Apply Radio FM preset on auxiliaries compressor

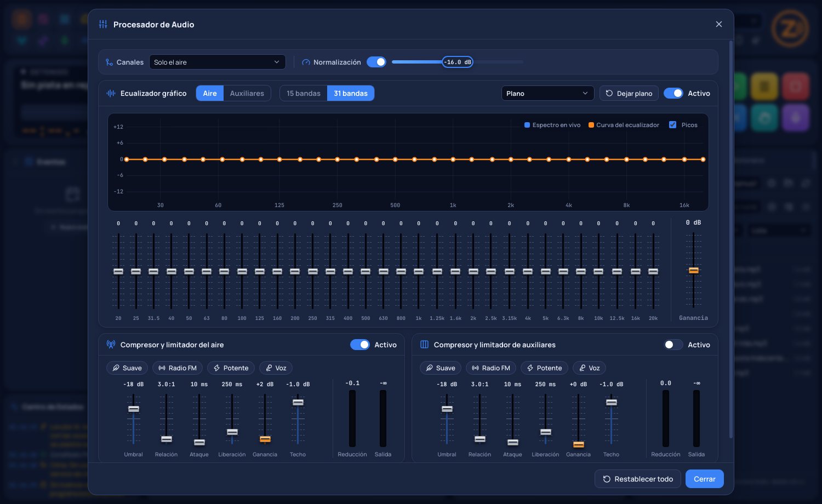click(491, 368)
